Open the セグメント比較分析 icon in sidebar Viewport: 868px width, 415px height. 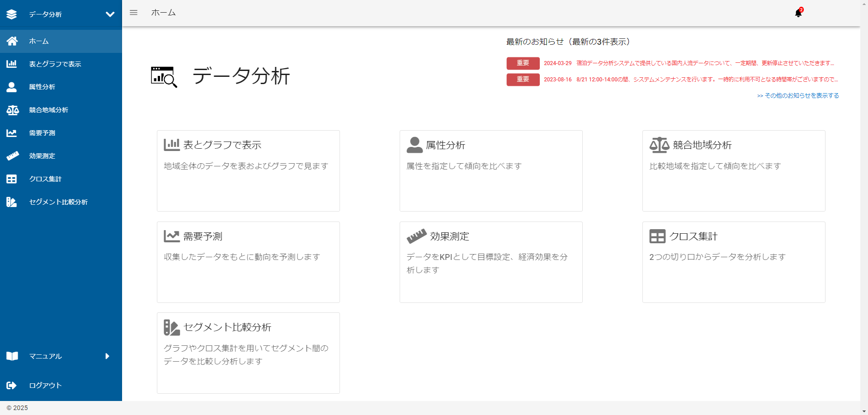[11, 202]
